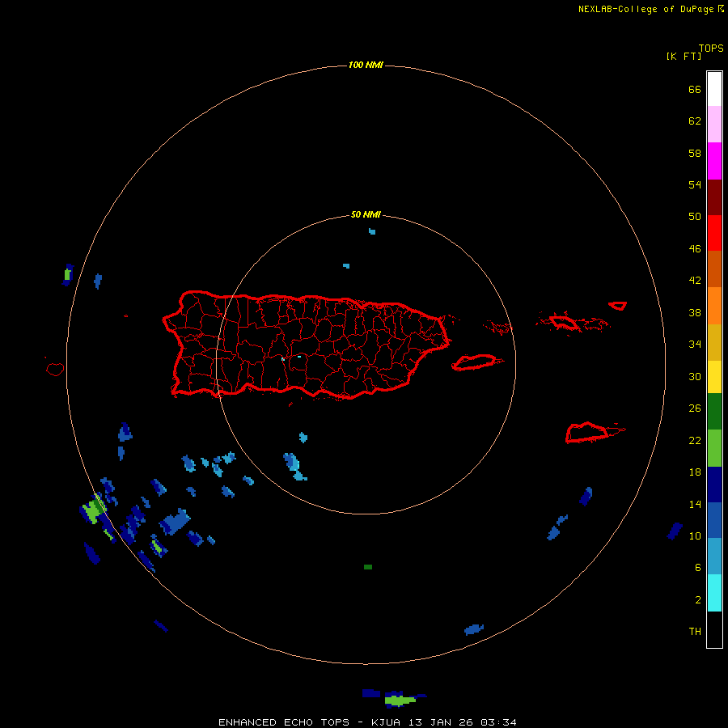Select the bright red legend swatch
The image size is (728, 728).
coord(714,233)
